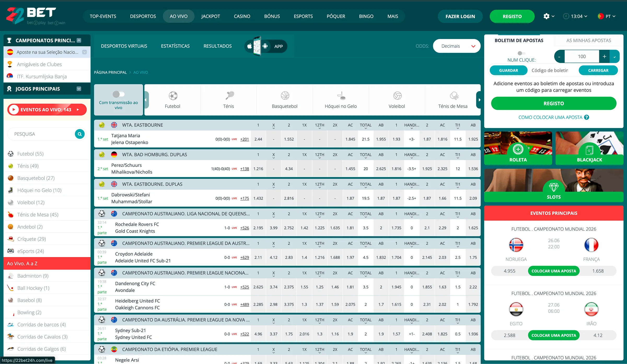Click the top REGISTO button
Image resolution: width=627 pixels, height=364 pixels.
click(x=512, y=16)
